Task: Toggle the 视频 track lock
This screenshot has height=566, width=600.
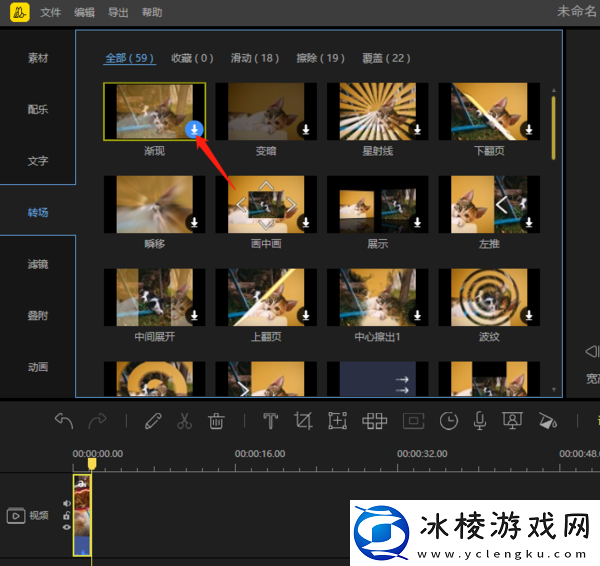Action: point(67,515)
